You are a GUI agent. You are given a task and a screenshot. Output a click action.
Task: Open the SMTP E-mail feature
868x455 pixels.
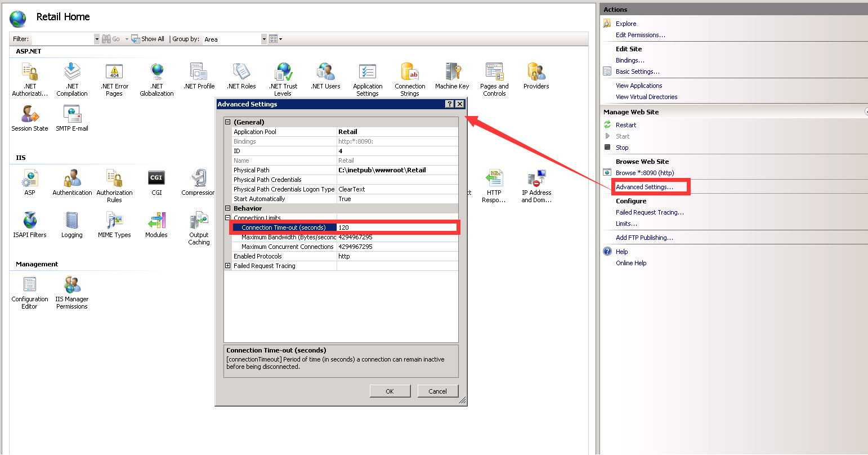pyautogui.click(x=72, y=118)
